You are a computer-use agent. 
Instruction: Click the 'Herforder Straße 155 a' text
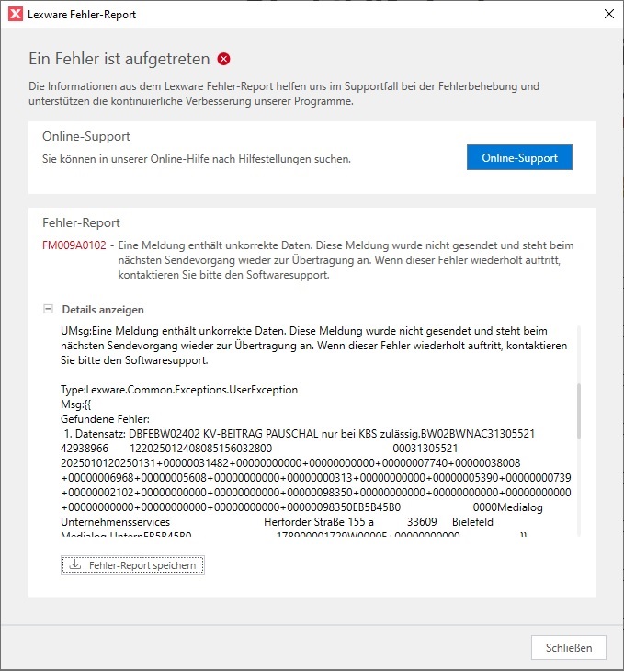319,521
